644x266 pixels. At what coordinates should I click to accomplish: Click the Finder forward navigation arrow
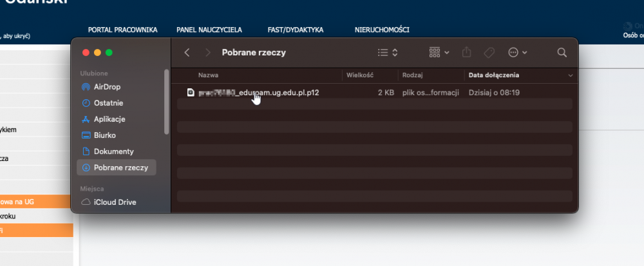pyautogui.click(x=207, y=52)
